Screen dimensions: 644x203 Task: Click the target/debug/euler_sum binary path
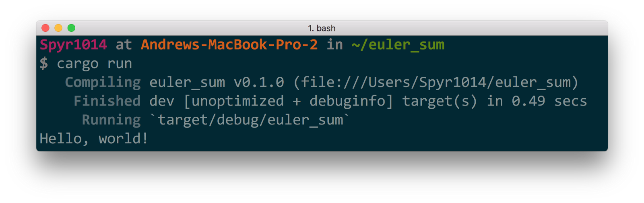(250, 120)
